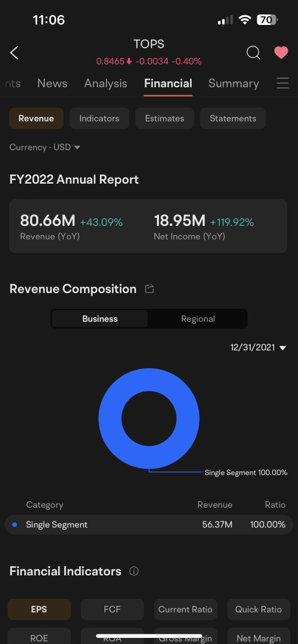
Task: Toggle the heart favorite icon
Action: (281, 52)
